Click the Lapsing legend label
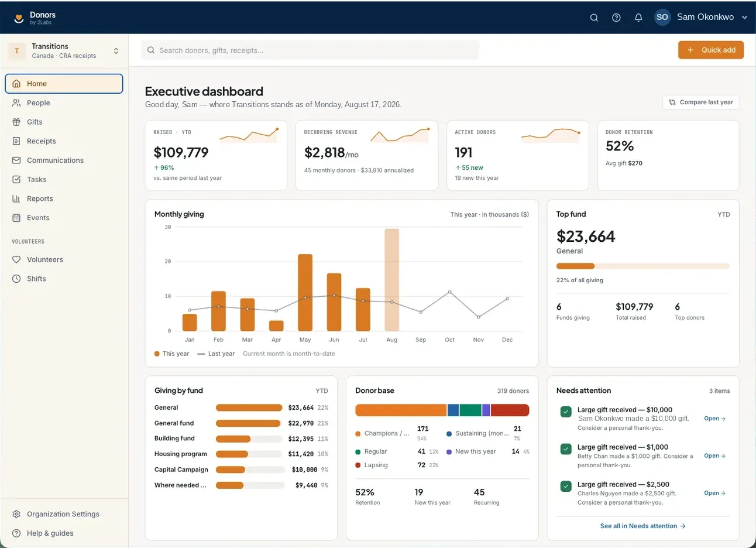756x548 pixels. [376, 465]
